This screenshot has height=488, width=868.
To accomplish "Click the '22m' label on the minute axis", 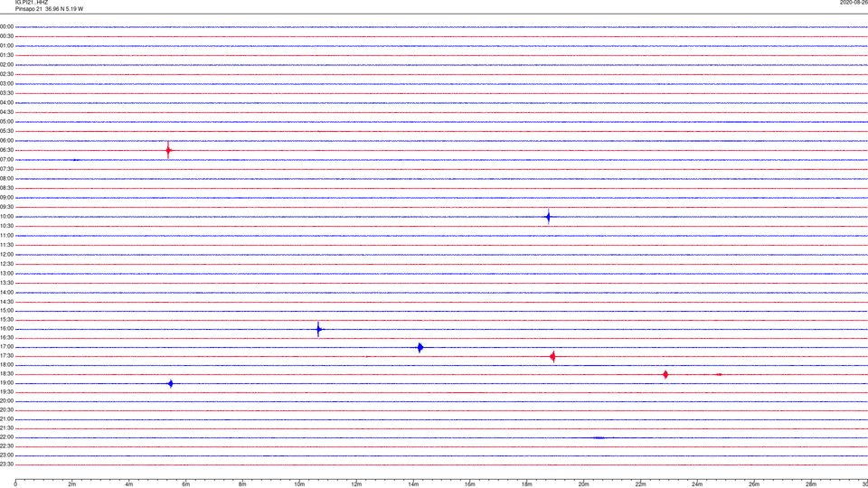I will tap(640, 484).
